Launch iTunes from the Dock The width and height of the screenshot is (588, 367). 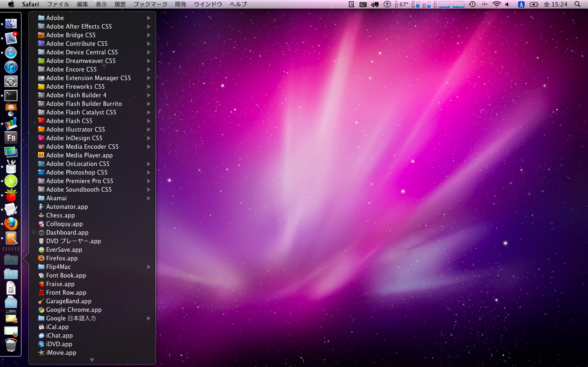[x=11, y=67]
